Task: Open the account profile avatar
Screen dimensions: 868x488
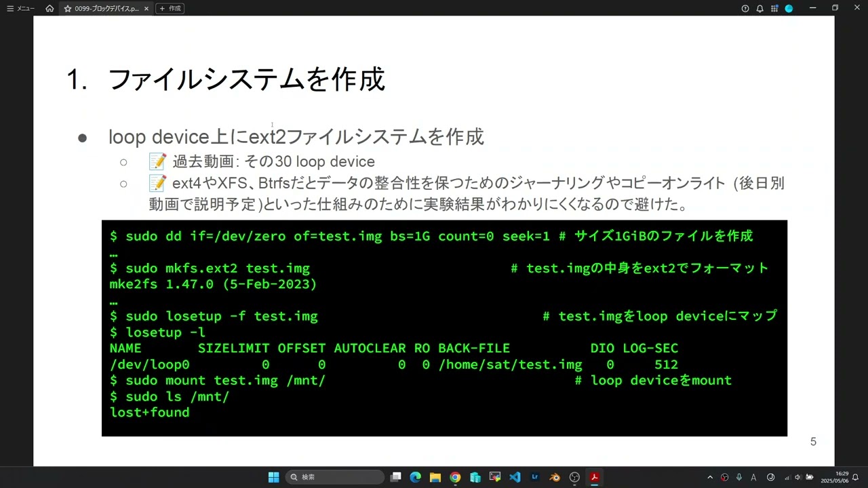Action: [x=789, y=8]
